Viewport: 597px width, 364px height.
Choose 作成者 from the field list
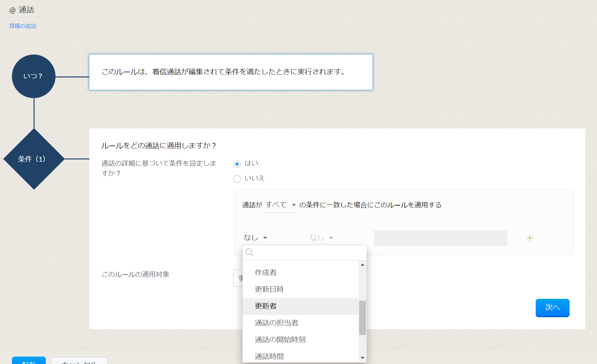click(x=266, y=272)
